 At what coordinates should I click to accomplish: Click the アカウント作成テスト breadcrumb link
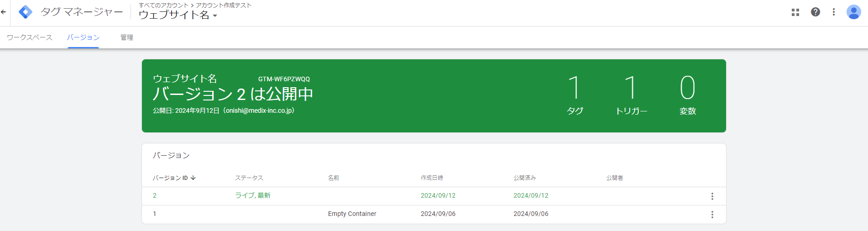224,5
